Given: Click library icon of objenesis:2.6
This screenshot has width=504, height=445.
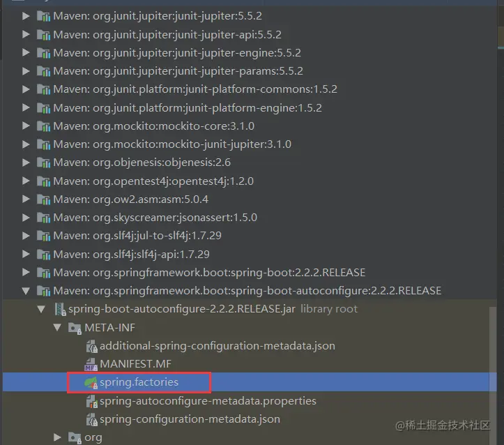Looking at the screenshot, I should (43, 163).
